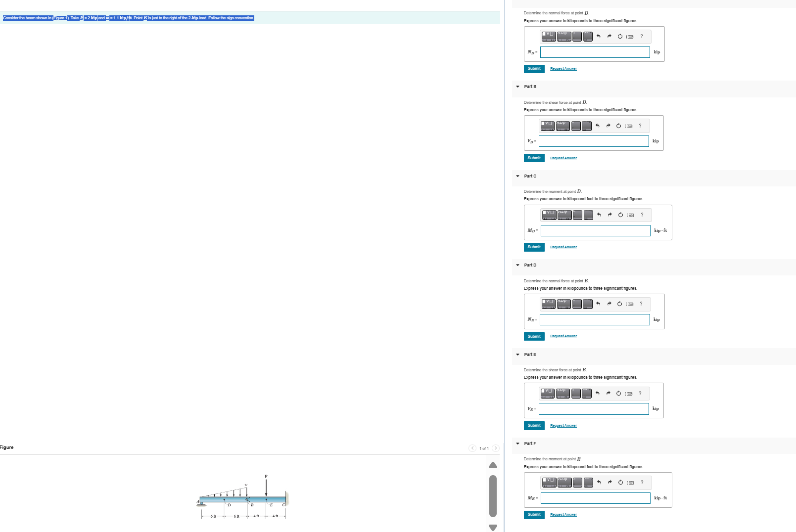Show keyboard shortcuts for M_D answer

point(630,215)
